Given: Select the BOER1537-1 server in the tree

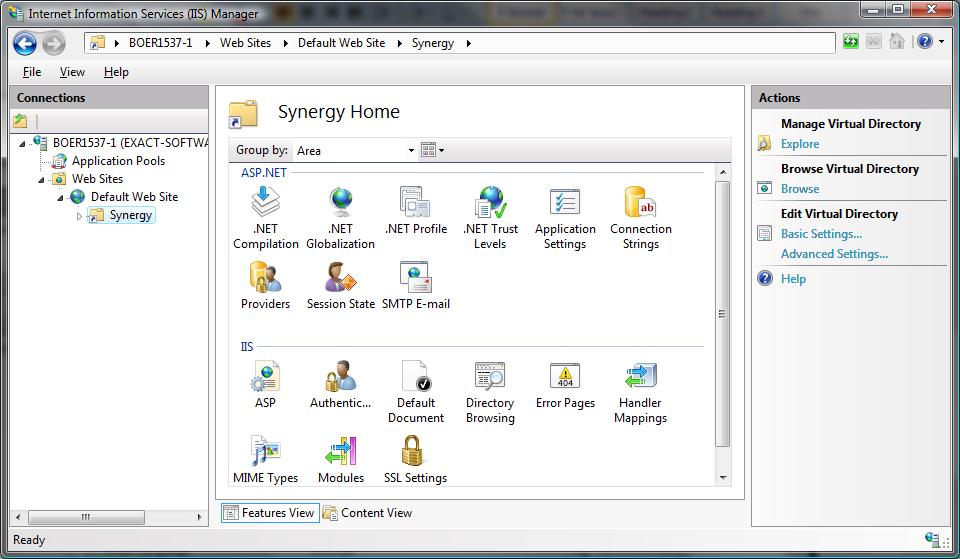Looking at the screenshot, I should pyautogui.click(x=130, y=143).
